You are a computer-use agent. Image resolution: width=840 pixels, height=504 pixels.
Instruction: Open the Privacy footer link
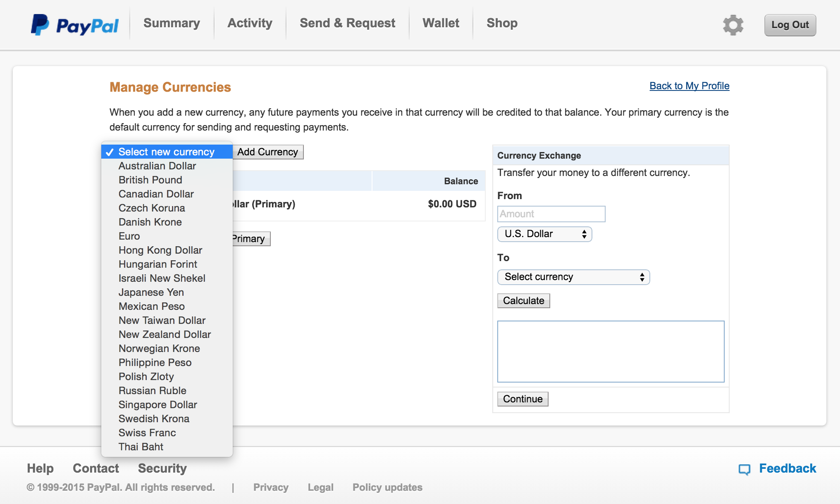271,487
